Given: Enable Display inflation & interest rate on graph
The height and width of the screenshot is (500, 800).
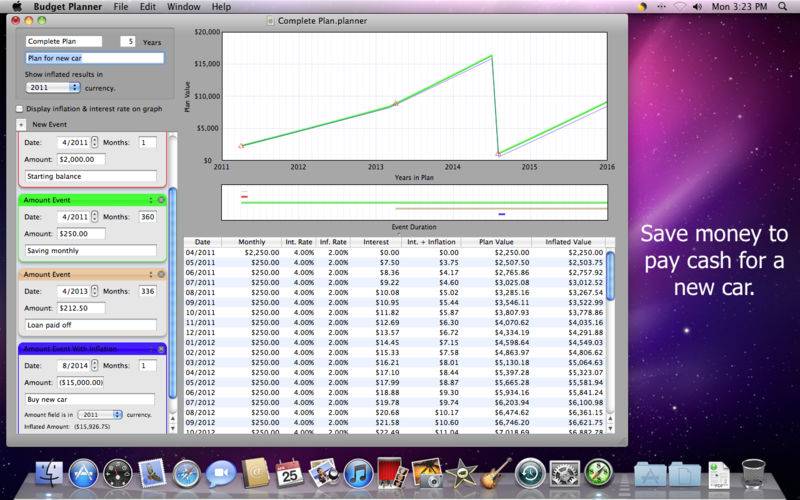Looking at the screenshot, I should coord(19,109).
